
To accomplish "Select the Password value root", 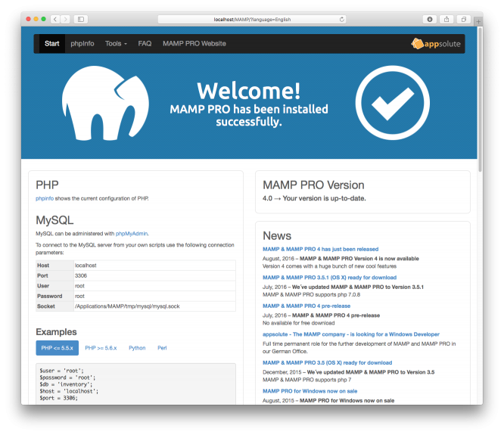I will pos(79,297).
